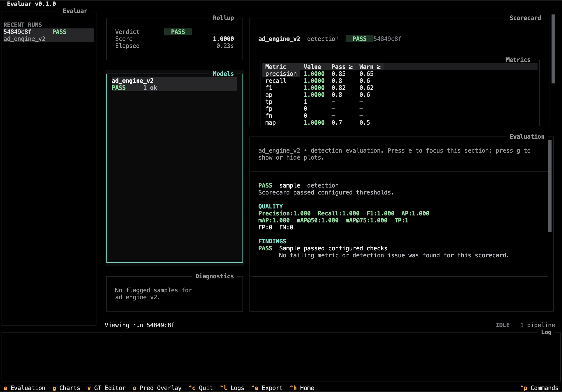Click the Value column header
This screenshot has width=562, height=392.
[312, 67]
